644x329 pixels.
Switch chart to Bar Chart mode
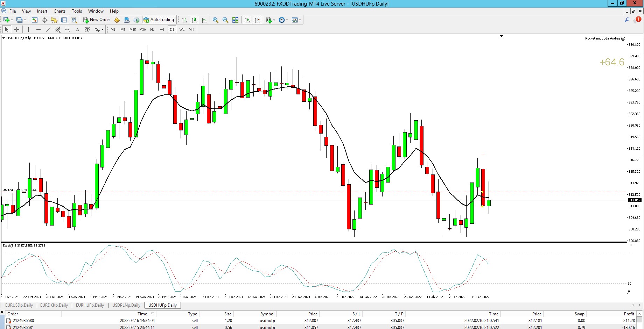coord(184,20)
